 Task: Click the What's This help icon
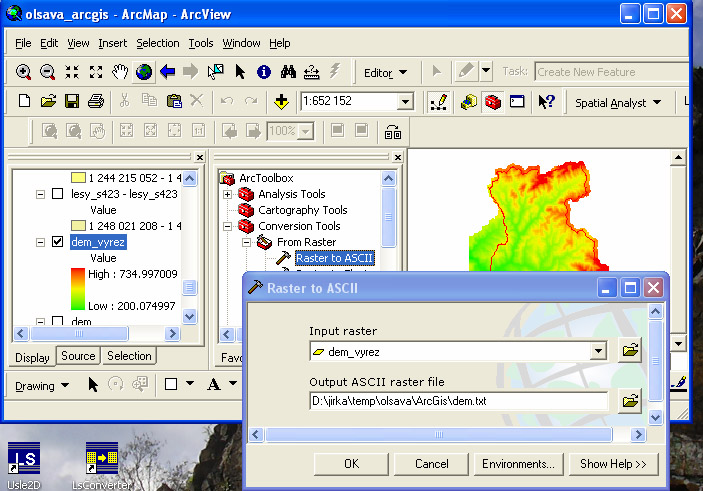coord(547,102)
